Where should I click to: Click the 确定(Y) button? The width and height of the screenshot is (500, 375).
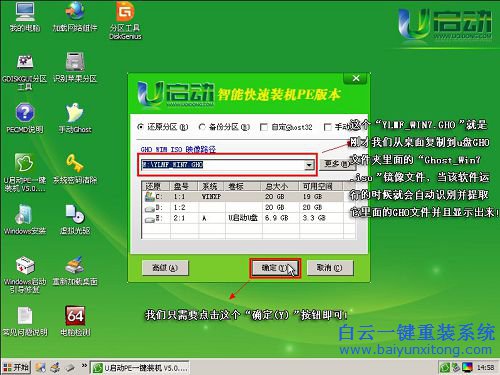pos(275,268)
